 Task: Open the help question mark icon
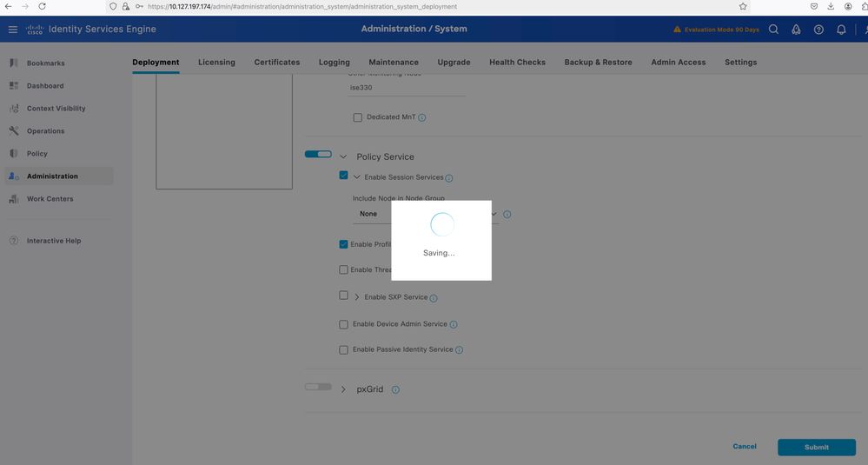818,30
